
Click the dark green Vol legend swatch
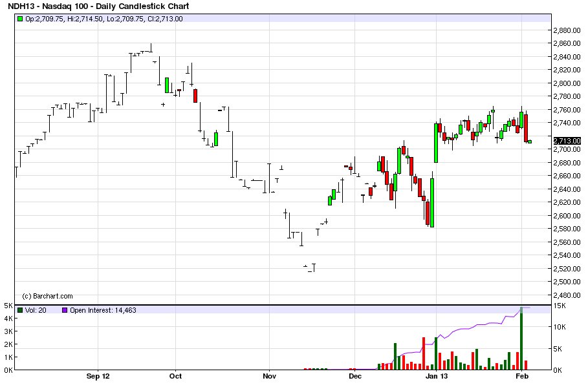[20, 310]
